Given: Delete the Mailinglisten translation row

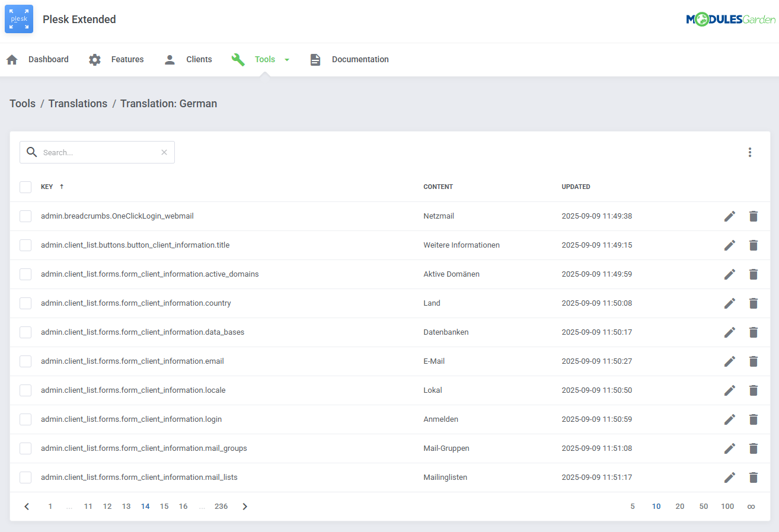Looking at the screenshot, I should pos(754,477).
